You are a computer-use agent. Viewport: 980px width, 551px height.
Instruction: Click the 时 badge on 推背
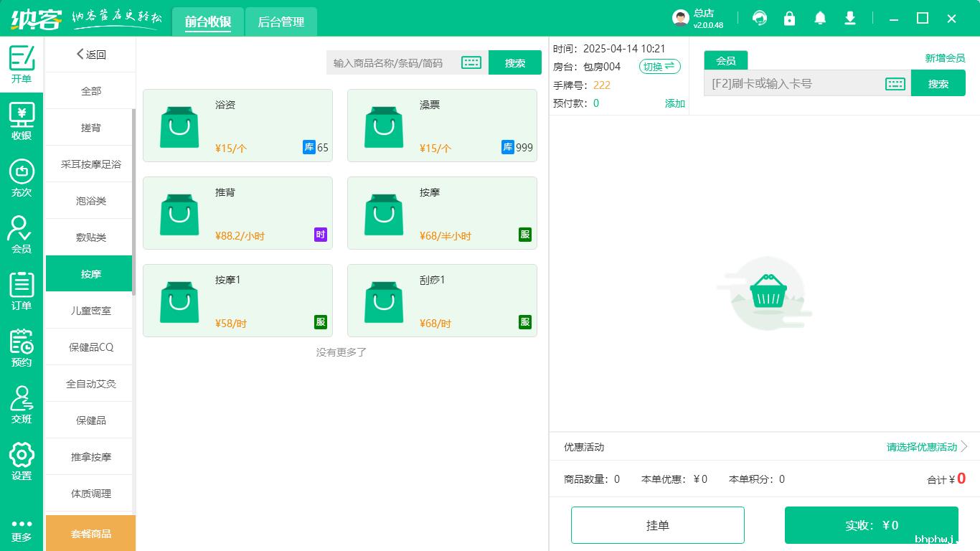[x=321, y=235]
